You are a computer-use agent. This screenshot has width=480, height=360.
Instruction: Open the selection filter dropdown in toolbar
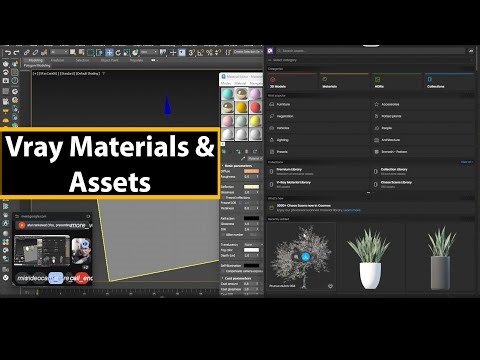pos(59,52)
